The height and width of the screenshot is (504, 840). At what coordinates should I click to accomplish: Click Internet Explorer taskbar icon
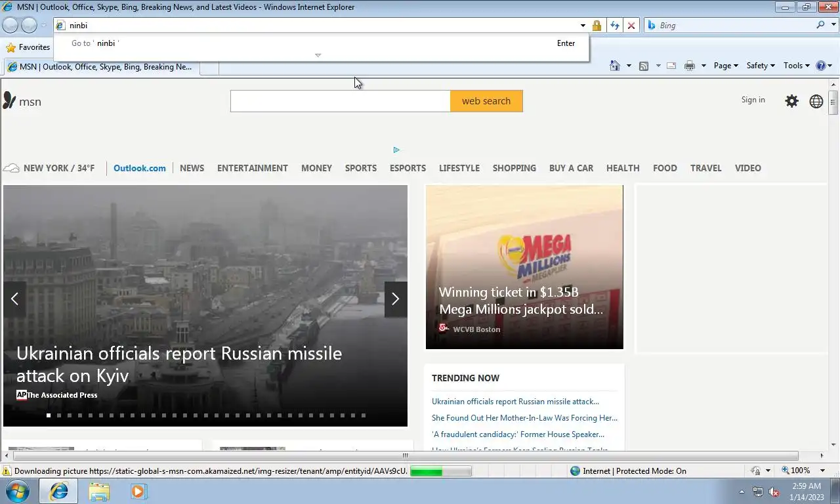click(59, 491)
